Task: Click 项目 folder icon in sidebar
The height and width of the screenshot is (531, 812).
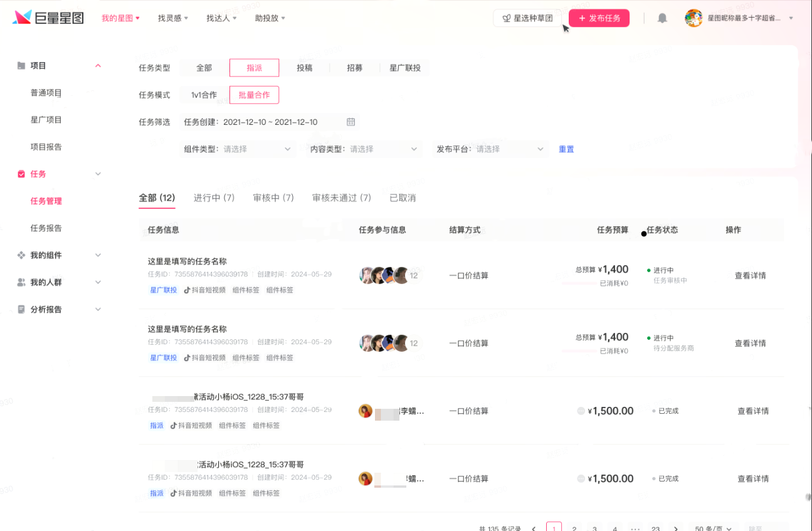Action: [x=21, y=66]
